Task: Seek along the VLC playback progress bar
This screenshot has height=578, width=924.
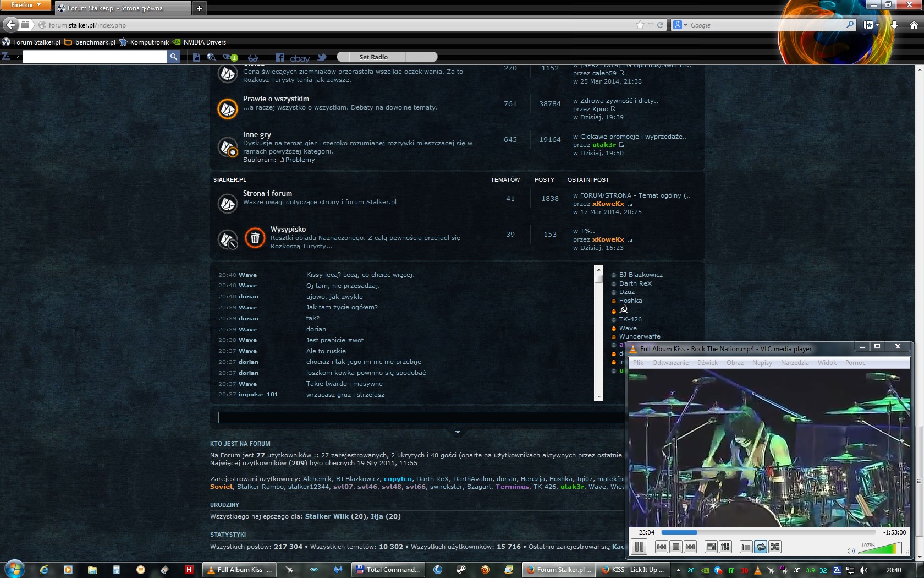Action: coord(768,532)
